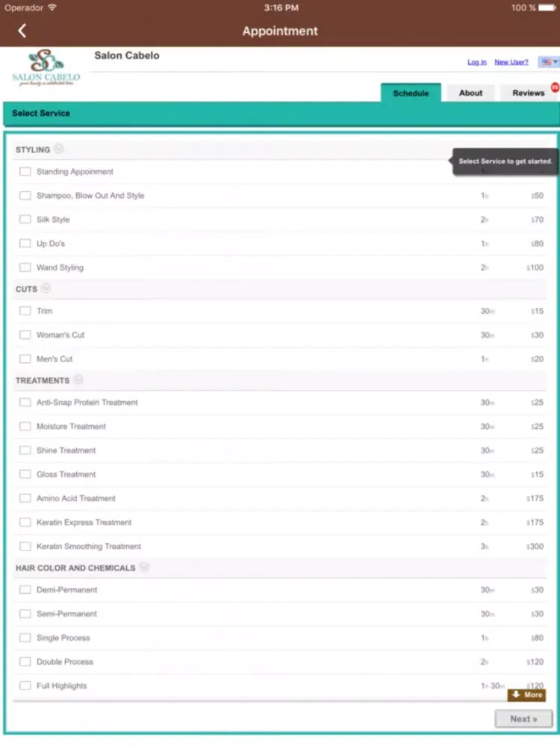Viewport: 560px width, 747px height.
Task: Open the Reviews tab
Action: pyautogui.click(x=528, y=93)
